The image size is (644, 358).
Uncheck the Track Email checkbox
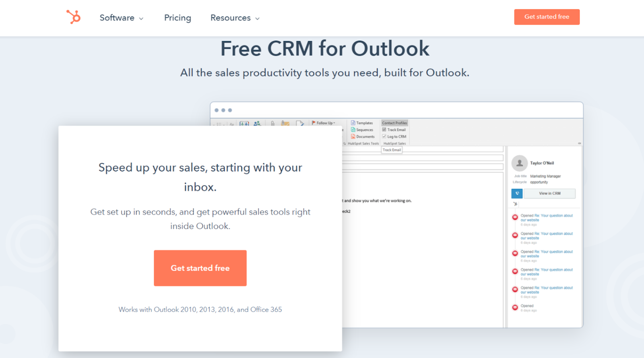[x=384, y=130]
